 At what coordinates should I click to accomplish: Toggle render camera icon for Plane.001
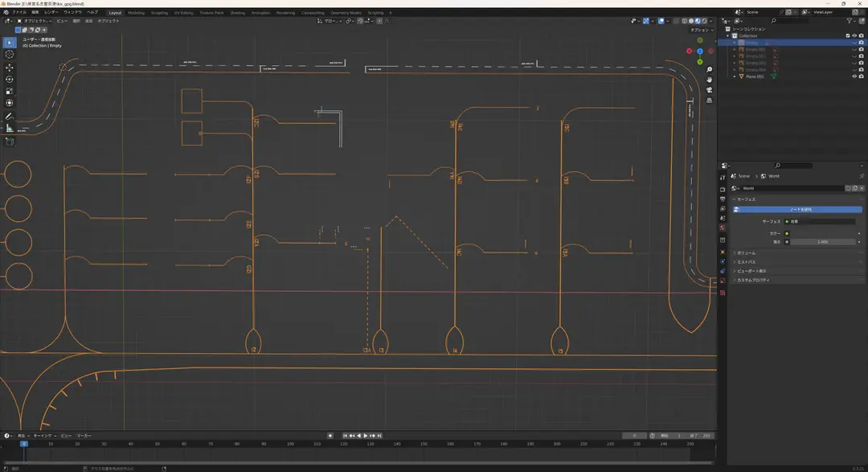861,76
